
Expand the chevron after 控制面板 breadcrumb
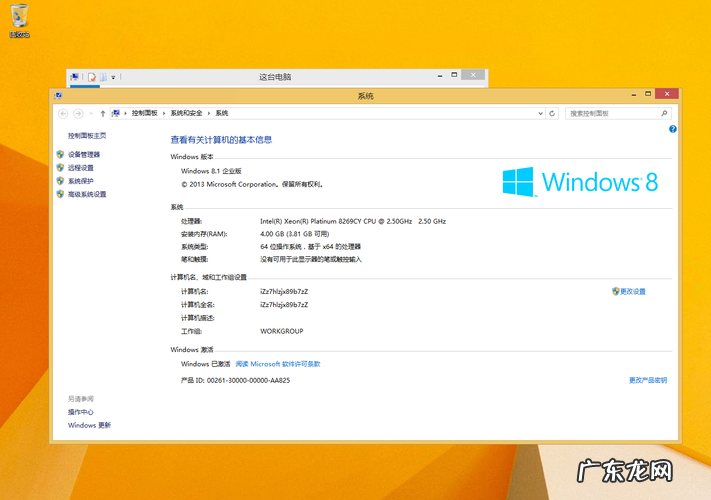164,113
